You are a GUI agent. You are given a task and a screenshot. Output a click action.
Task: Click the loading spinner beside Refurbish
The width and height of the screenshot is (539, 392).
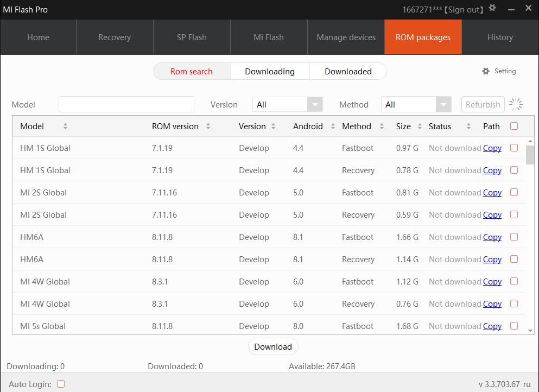point(516,104)
